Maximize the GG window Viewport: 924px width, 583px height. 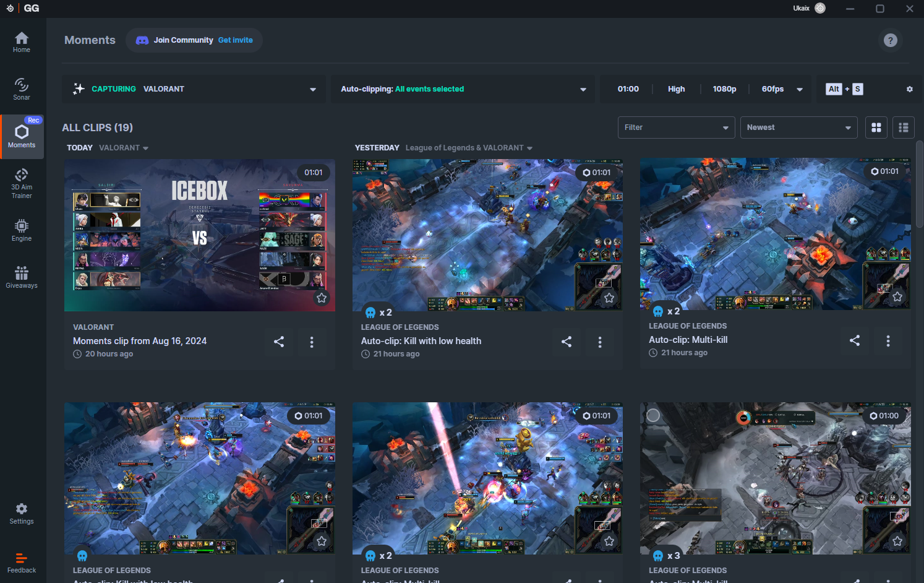[x=880, y=9]
